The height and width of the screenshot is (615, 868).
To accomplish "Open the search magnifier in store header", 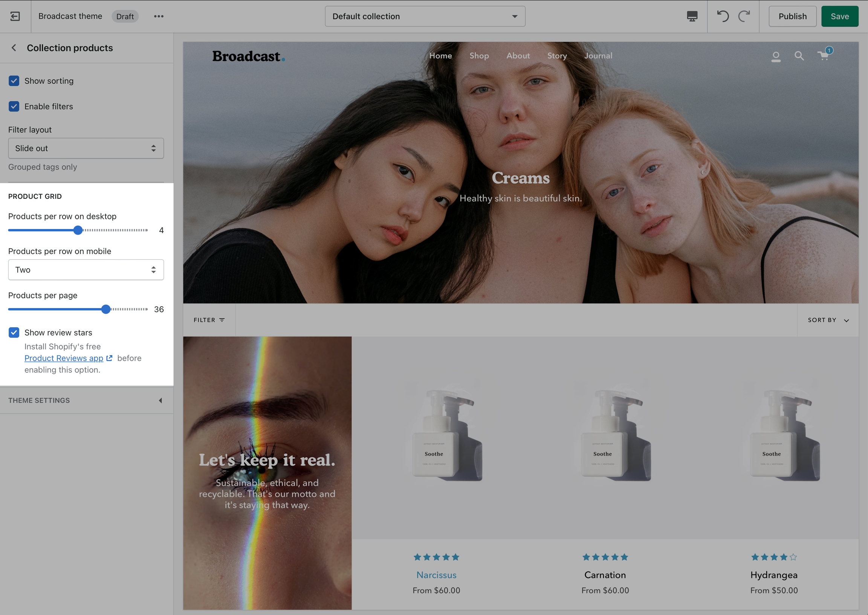I will (x=799, y=56).
